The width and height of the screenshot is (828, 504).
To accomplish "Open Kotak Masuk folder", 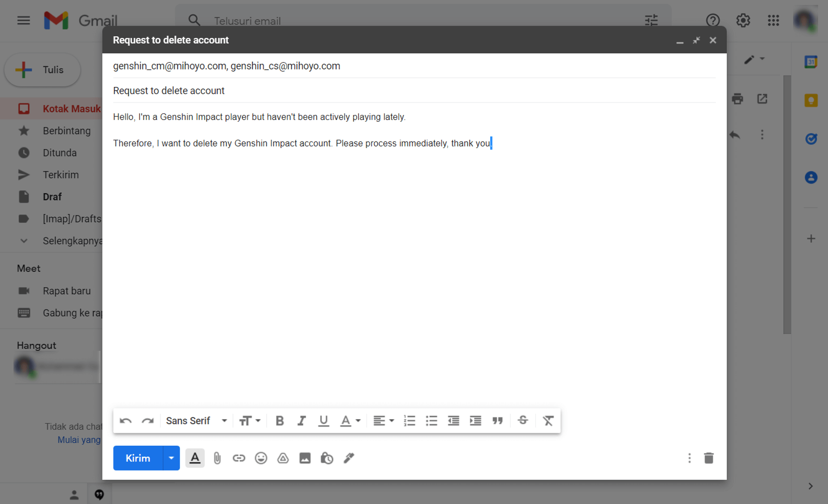I will (52, 109).
